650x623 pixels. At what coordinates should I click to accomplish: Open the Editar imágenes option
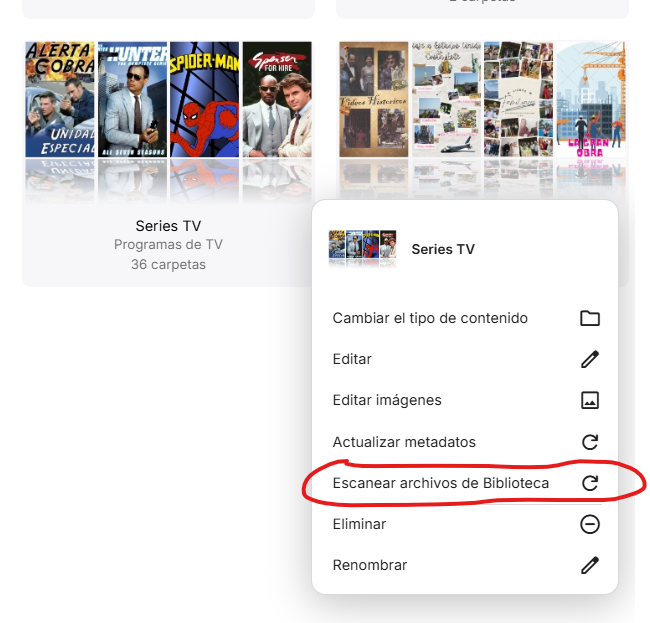pyautogui.click(x=387, y=400)
